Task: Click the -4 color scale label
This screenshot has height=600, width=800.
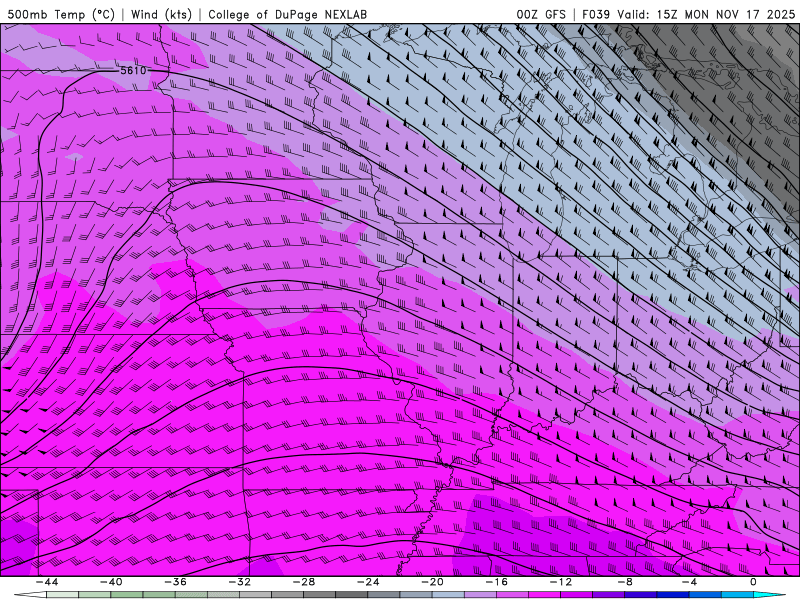Action: pos(689,582)
